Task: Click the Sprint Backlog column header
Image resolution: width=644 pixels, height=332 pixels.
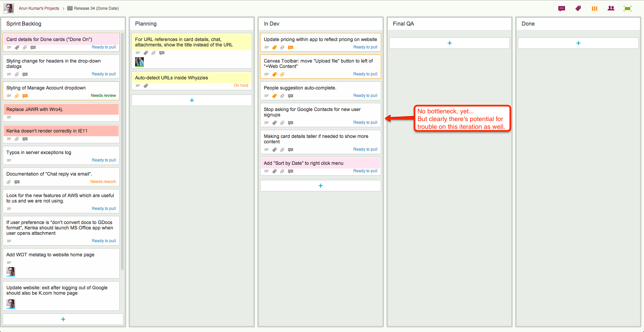Action: (63, 24)
